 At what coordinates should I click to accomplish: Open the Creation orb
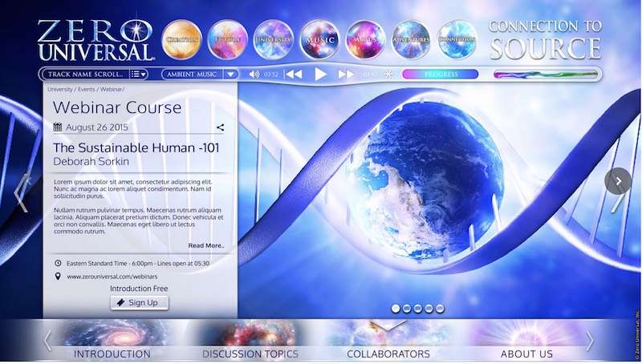coord(181,39)
